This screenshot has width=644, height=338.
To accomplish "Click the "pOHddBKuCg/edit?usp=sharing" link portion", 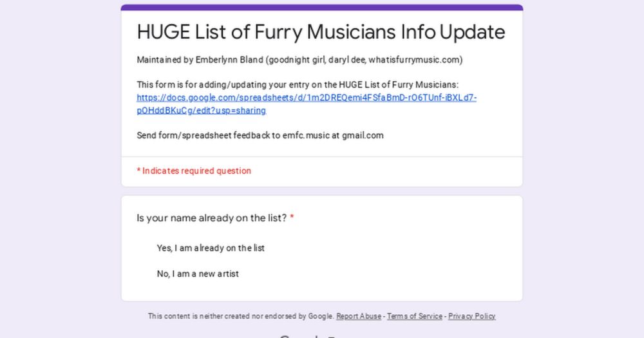I will [x=201, y=111].
